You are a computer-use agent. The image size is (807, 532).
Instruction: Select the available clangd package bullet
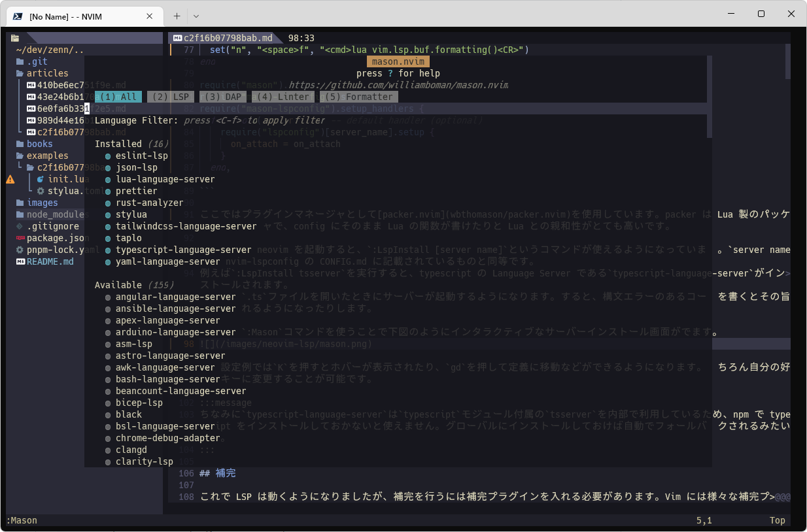[x=108, y=450]
